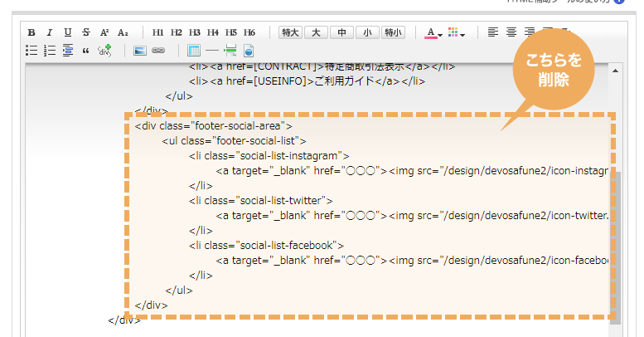Insert H2 heading tag

tap(177, 32)
